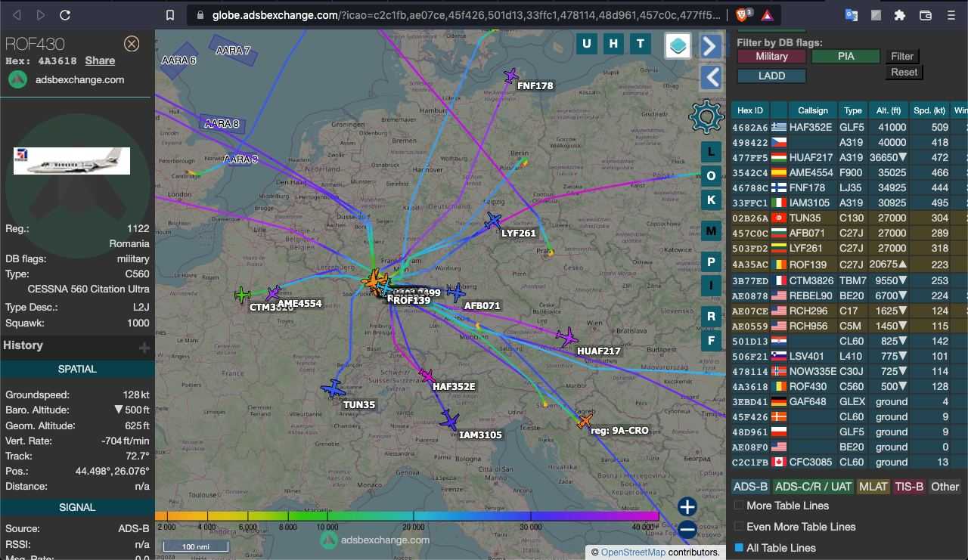The height and width of the screenshot is (560, 968).
Task: Open the map layers selector
Action: point(678,46)
